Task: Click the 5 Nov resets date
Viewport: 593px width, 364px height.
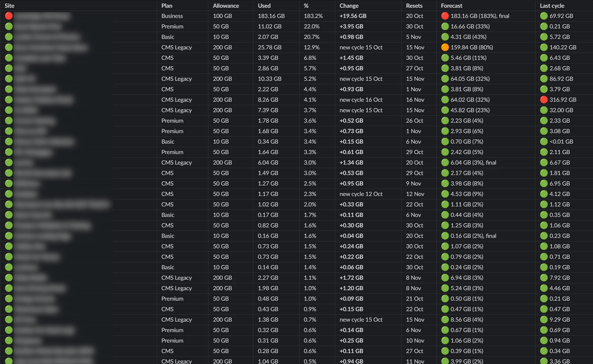Action: [x=413, y=37]
